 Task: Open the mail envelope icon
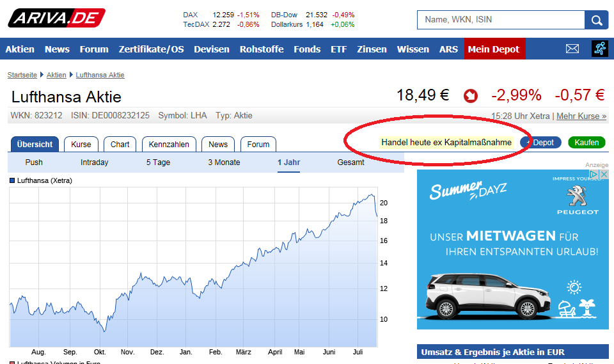coord(572,49)
